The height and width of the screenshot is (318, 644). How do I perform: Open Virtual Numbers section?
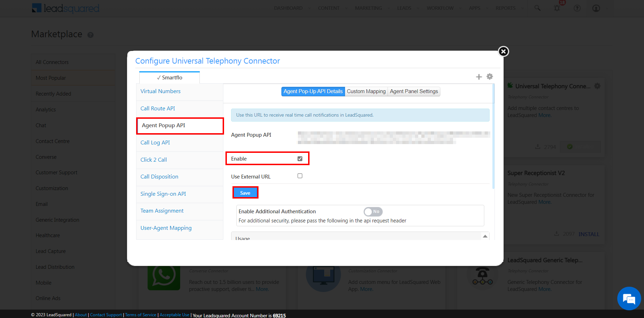coord(180,91)
